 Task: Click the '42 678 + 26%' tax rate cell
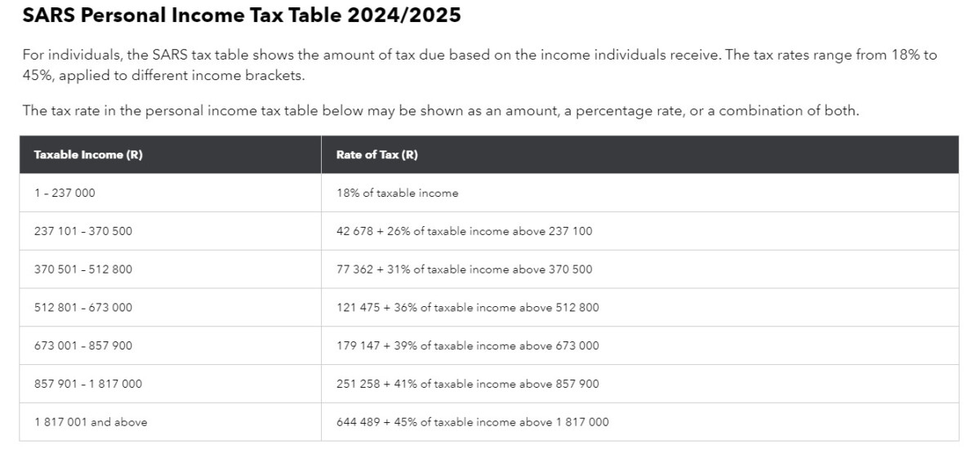(x=464, y=231)
